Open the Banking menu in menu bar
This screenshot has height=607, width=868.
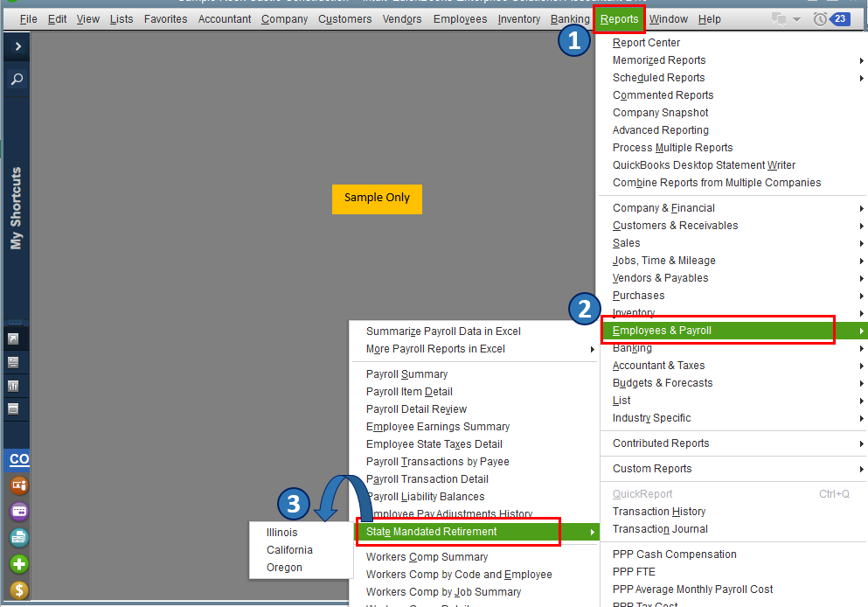(x=570, y=19)
